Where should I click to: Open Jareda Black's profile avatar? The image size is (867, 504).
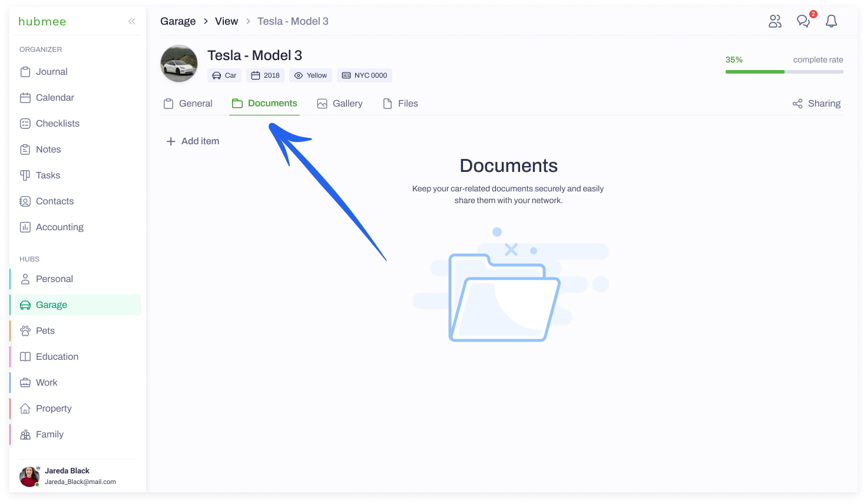[29, 476]
